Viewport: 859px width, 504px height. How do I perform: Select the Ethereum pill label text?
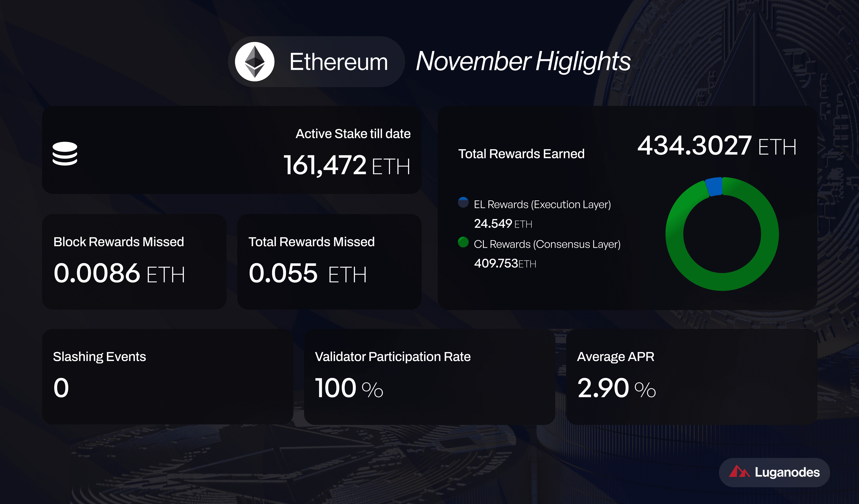point(338,62)
